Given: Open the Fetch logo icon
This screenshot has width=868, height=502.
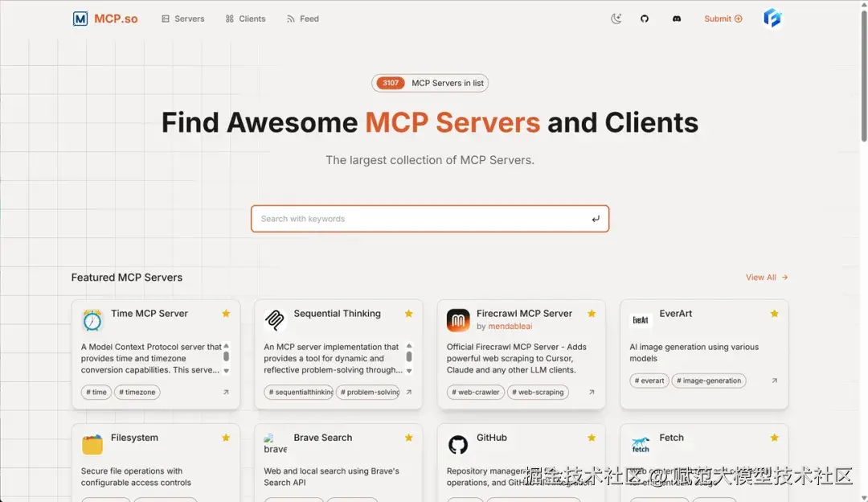Looking at the screenshot, I should coord(641,444).
